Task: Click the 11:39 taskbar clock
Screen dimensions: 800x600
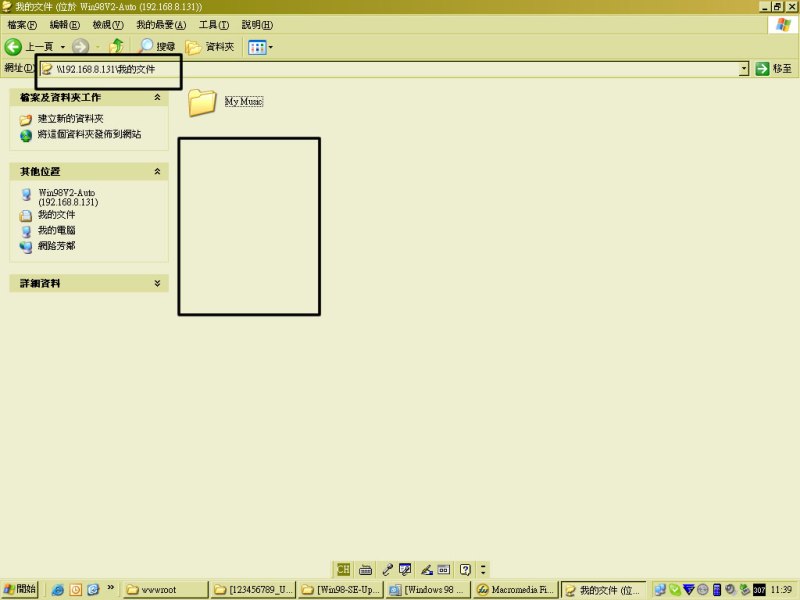Action: coord(781,590)
